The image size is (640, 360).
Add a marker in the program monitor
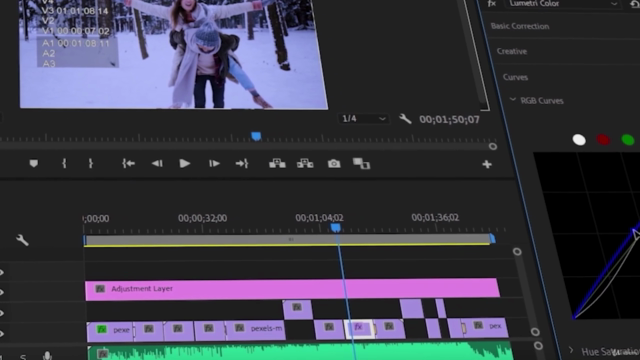tap(33, 164)
